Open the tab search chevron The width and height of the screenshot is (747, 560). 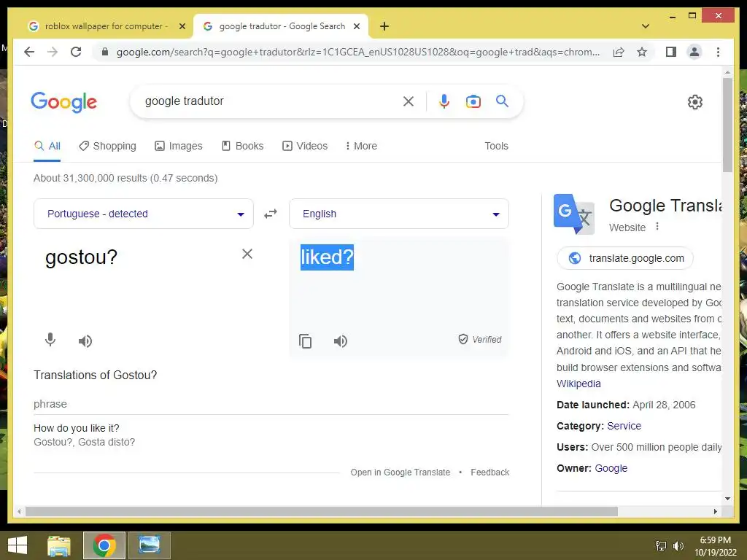pyautogui.click(x=646, y=26)
